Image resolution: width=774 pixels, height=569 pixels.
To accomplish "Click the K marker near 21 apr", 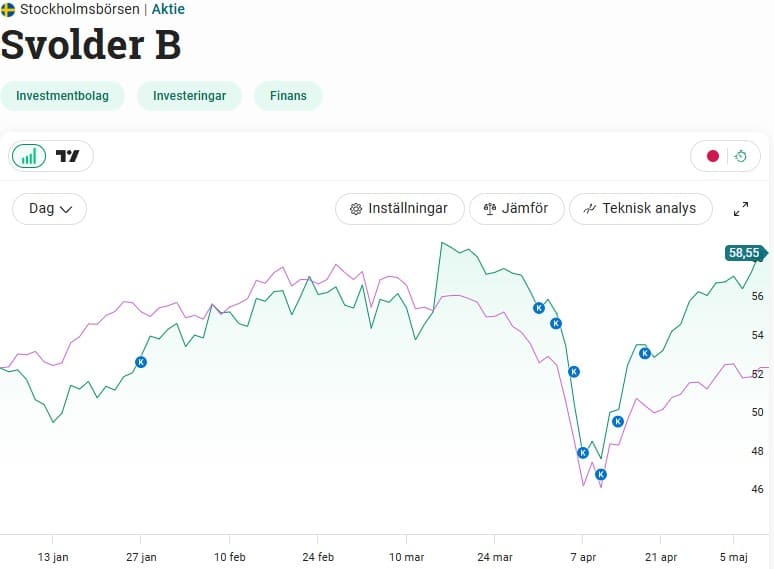I will click(x=645, y=353).
